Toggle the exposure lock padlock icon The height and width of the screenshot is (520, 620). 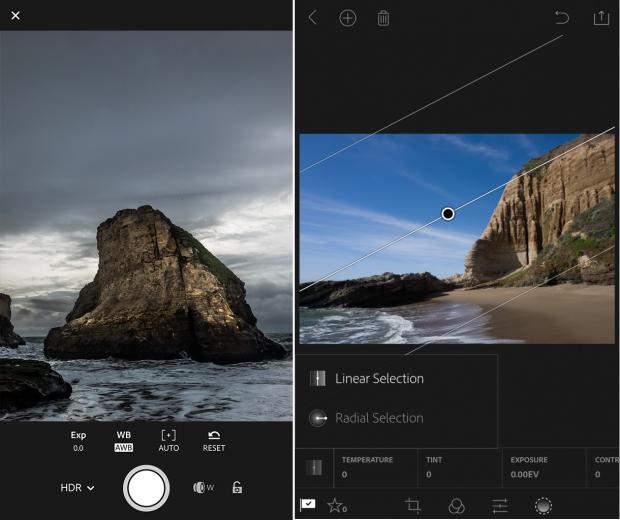pyautogui.click(x=237, y=488)
